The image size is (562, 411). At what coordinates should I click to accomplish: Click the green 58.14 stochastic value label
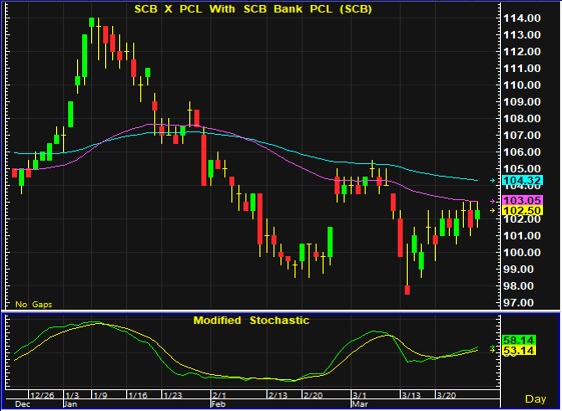(519, 340)
